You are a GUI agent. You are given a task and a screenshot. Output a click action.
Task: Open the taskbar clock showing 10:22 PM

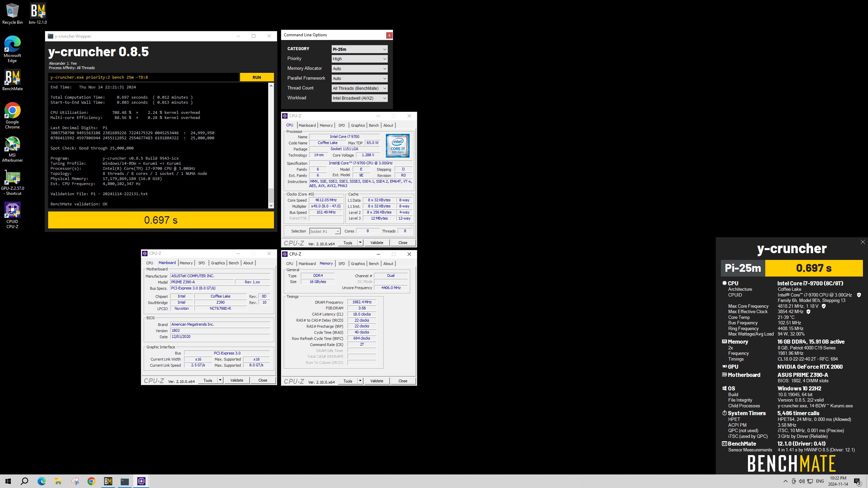coord(838,481)
